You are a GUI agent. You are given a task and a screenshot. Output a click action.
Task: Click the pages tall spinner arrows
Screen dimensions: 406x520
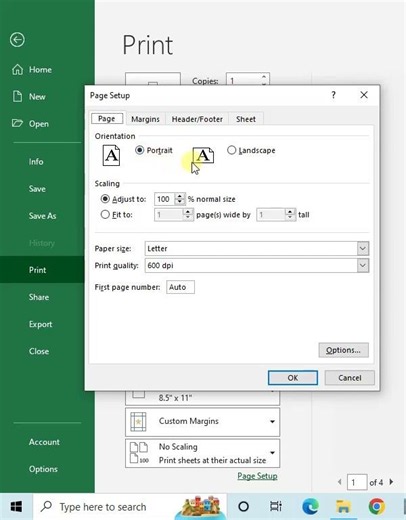click(x=290, y=215)
